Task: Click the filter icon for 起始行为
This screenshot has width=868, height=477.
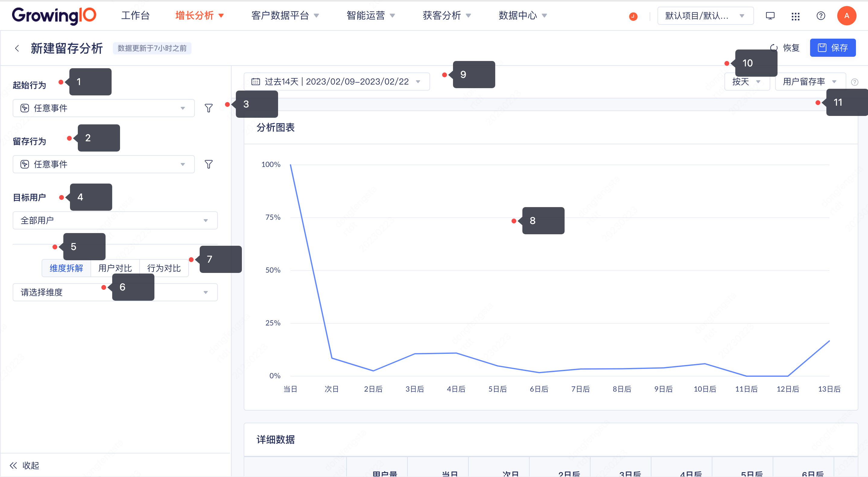Action: [209, 108]
